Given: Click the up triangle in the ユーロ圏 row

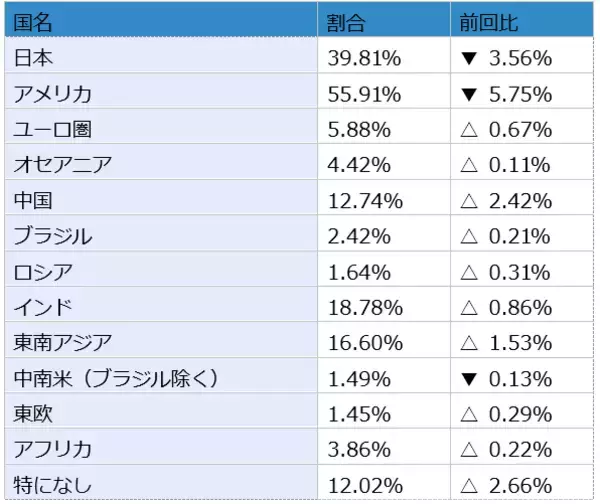Looking at the screenshot, I should [x=468, y=130].
